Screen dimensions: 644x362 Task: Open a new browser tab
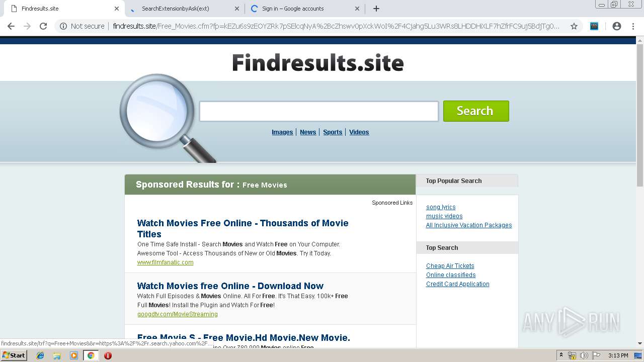pos(376,9)
